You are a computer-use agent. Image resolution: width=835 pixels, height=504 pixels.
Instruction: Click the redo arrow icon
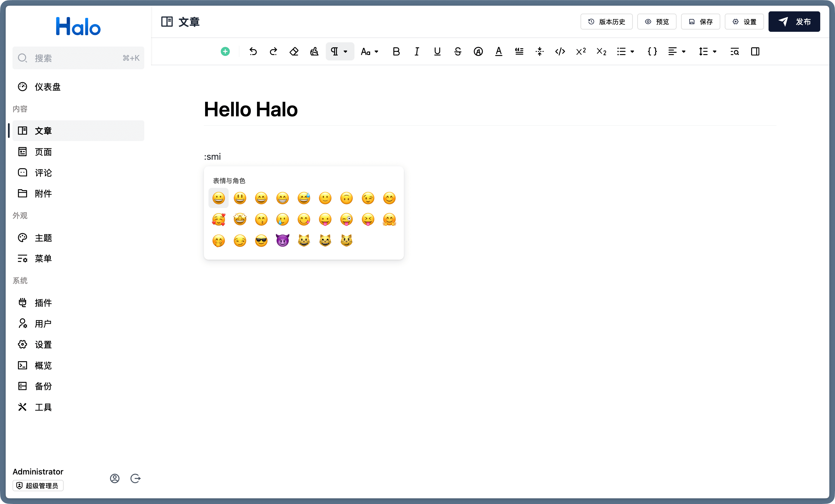[x=274, y=51]
